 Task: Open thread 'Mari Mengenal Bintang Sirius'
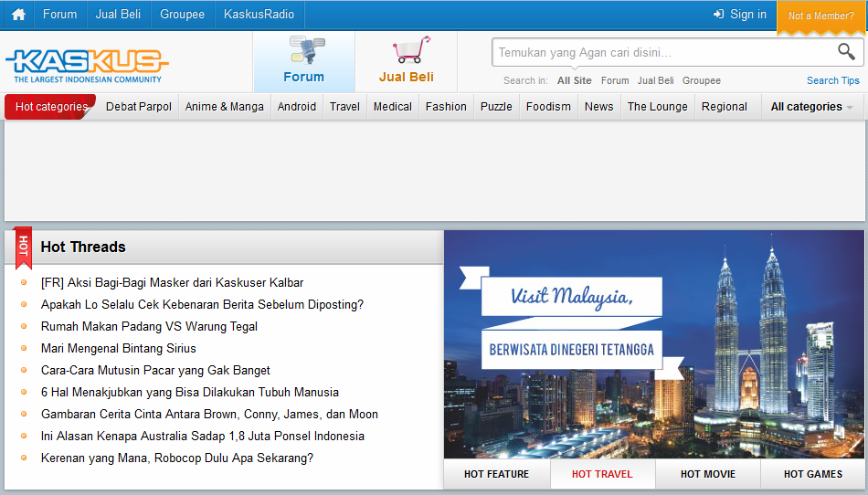point(119,349)
